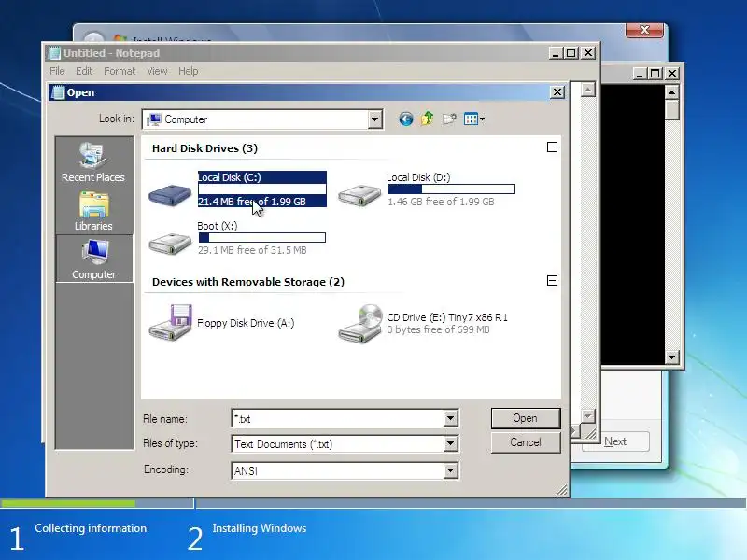The height and width of the screenshot is (560, 747).
Task: Click the Local Disk (C:) capacity bar
Action: (262, 189)
